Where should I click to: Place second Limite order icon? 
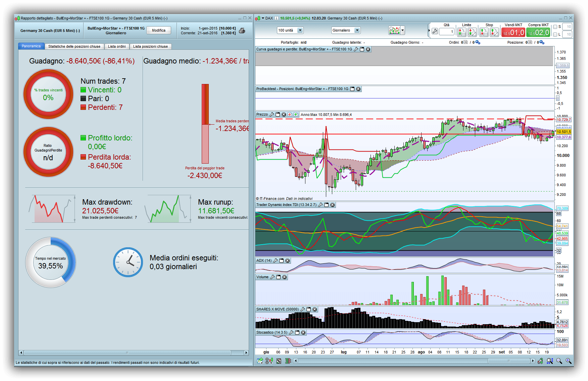pos(472,32)
